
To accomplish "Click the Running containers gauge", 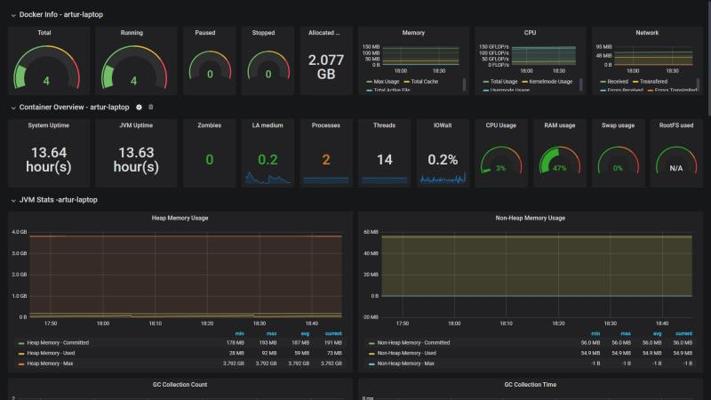I will 134,67.
